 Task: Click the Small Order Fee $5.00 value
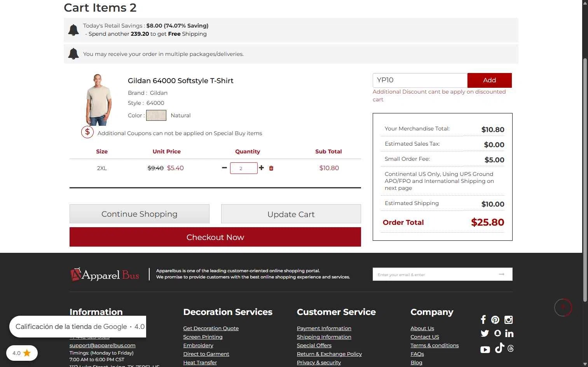[x=494, y=160]
